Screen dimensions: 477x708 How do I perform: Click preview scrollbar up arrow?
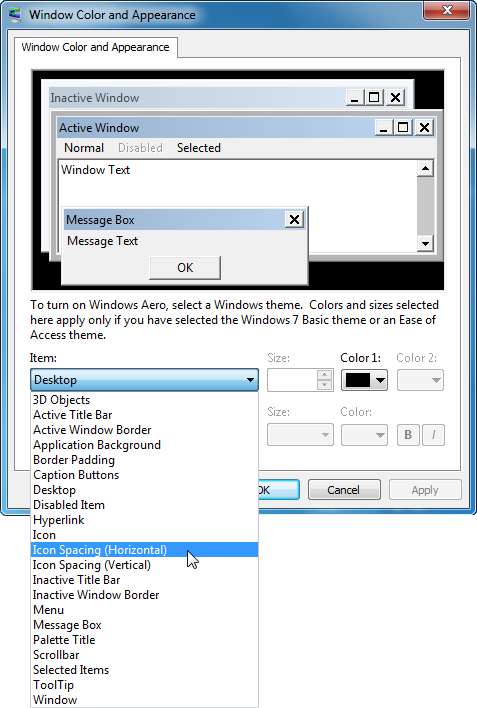[425, 168]
